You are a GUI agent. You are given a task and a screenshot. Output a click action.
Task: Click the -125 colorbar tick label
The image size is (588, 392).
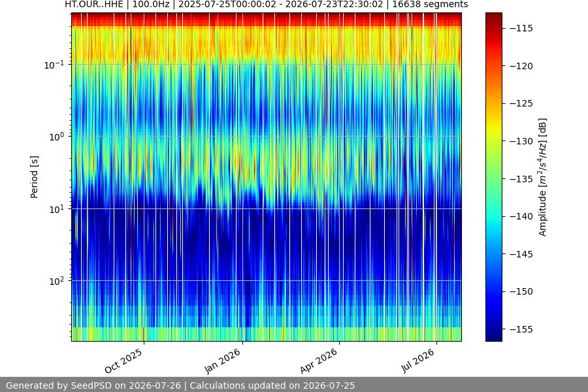(521, 103)
